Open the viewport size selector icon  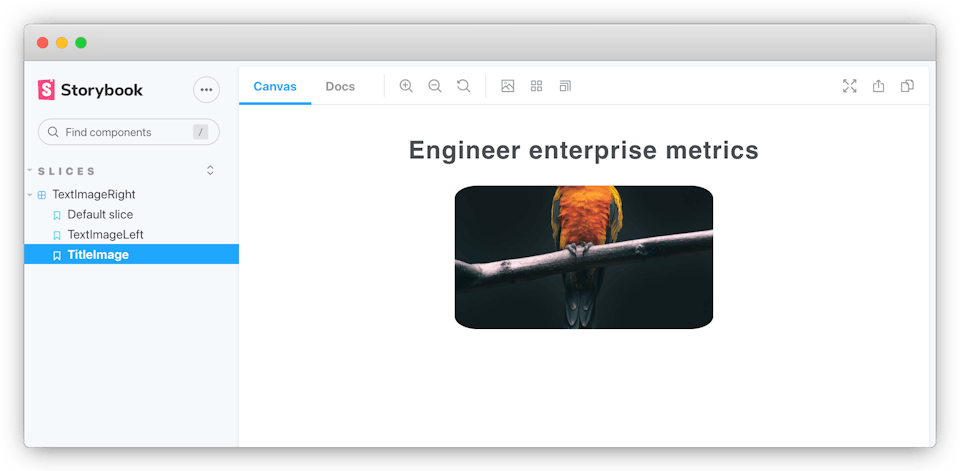pos(565,86)
